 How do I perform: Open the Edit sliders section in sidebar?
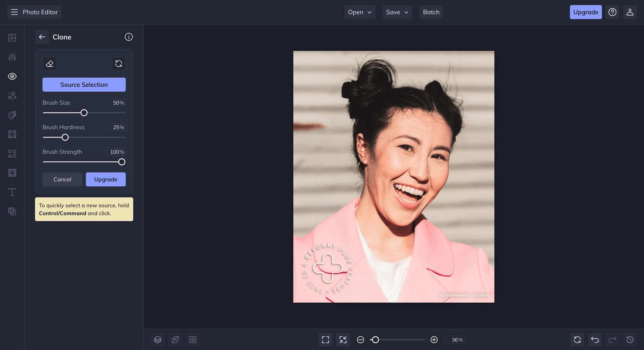(x=12, y=57)
